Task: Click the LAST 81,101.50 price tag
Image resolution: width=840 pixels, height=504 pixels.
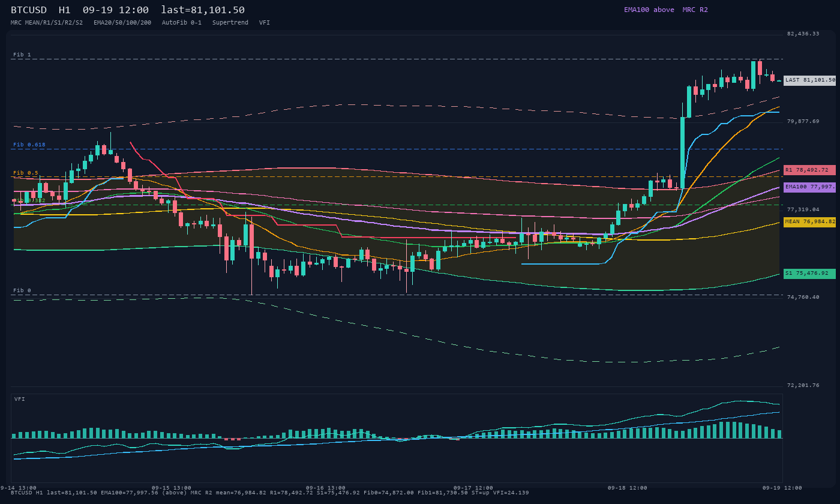Action: (809, 80)
